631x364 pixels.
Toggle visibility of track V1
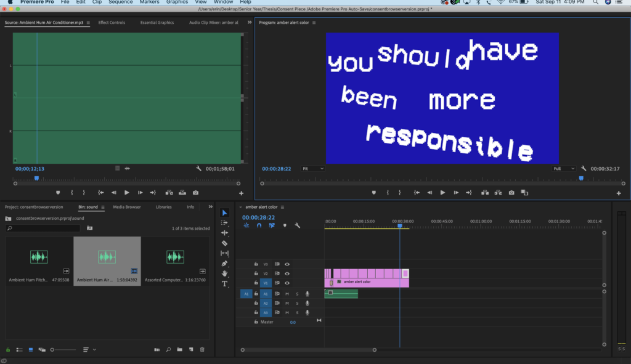pos(287,283)
